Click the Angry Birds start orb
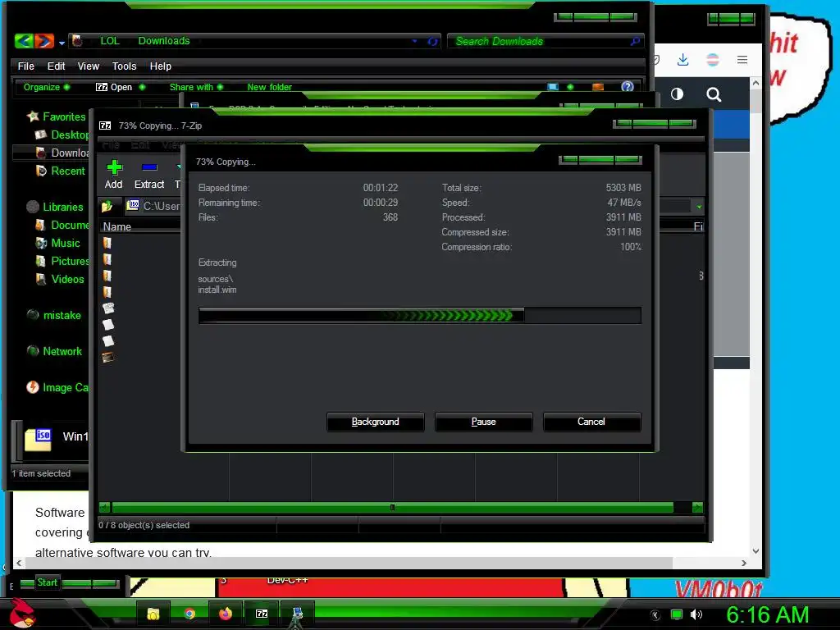Image resolution: width=840 pixels, height=630 pixels. click(22, 614)
